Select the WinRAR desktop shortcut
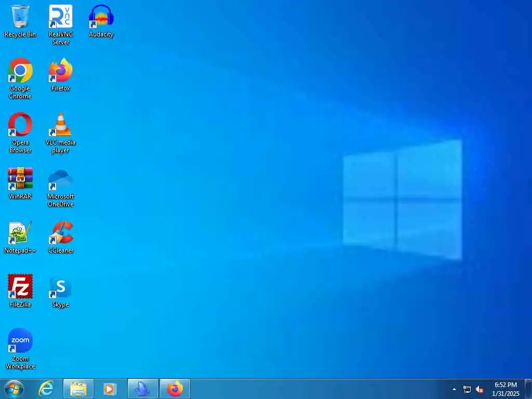The height and width of the screenshot is (399, 532). (x=20, y=183)
